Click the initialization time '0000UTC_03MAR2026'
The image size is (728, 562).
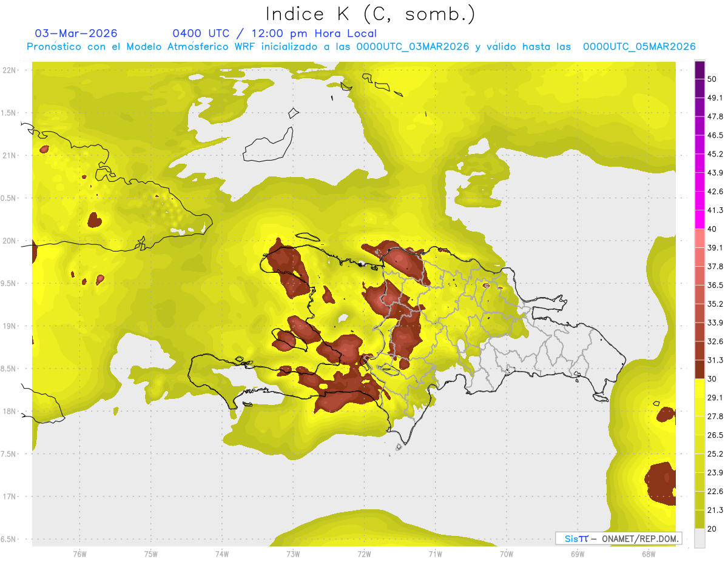(x=413, y=47)
